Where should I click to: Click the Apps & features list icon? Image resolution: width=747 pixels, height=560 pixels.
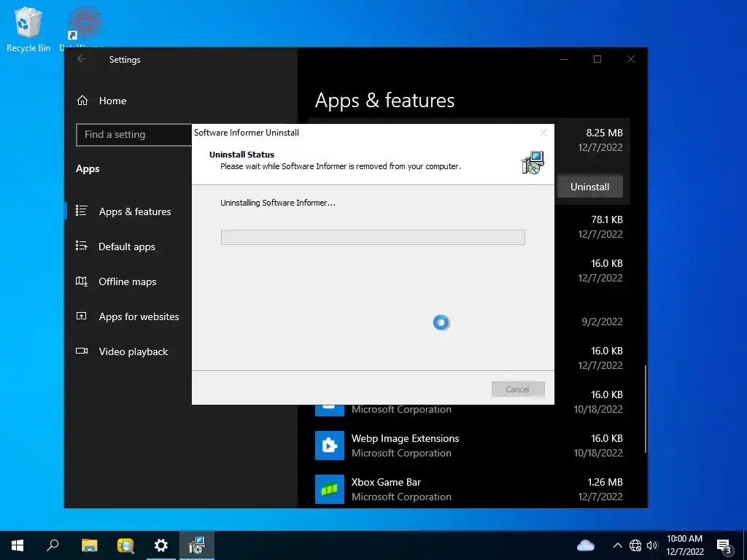click(82, 211)
